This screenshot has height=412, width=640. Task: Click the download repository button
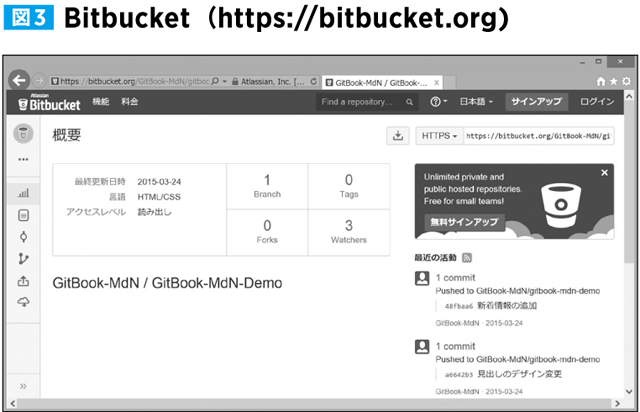point(398,136)
